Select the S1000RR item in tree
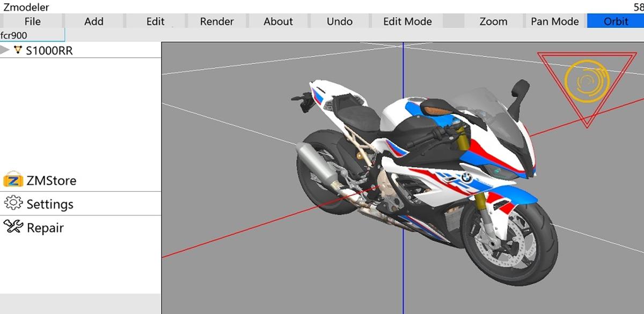 click(49, 51)
